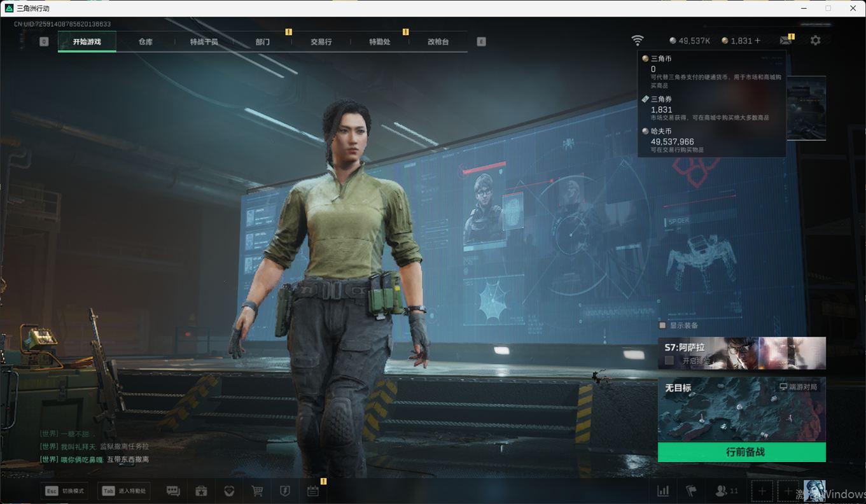Open the mail inbox envelope icon
866x504 pixels.
pyautogui.click(x=786, y=41)
